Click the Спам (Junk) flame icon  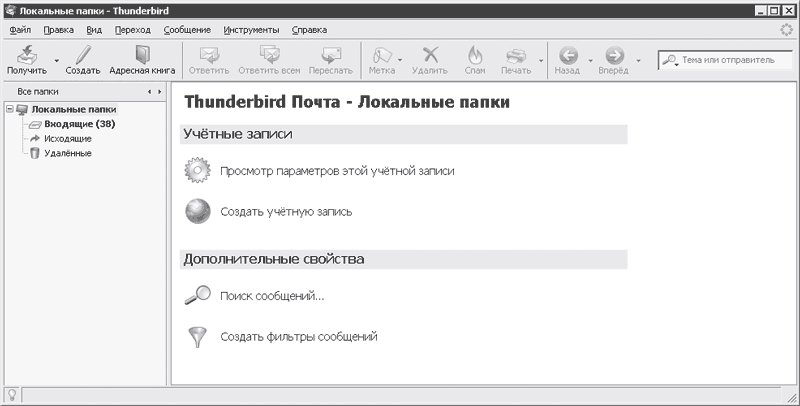coord(475,56)
